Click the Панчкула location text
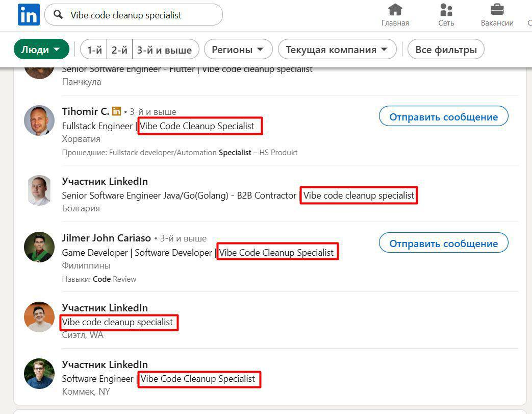Viewport: 532px width, 414px height. (82, 82)
